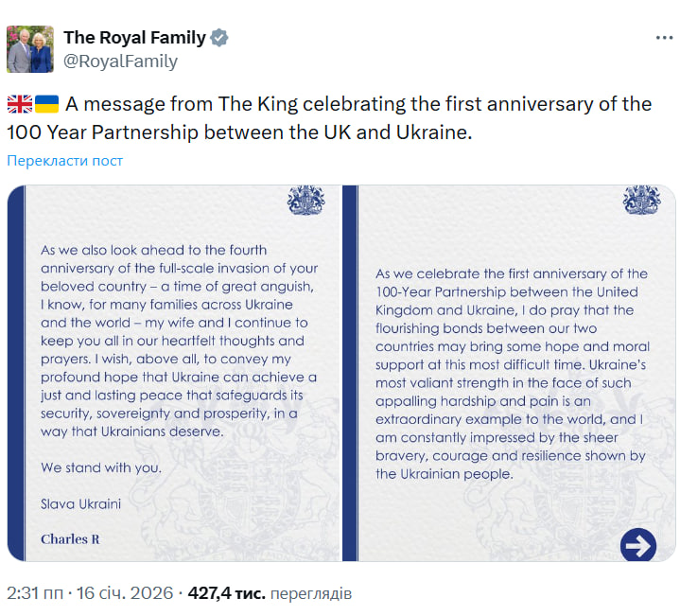
Task: Translate post via "Перекласти пост" link
Action: point(64,160)
